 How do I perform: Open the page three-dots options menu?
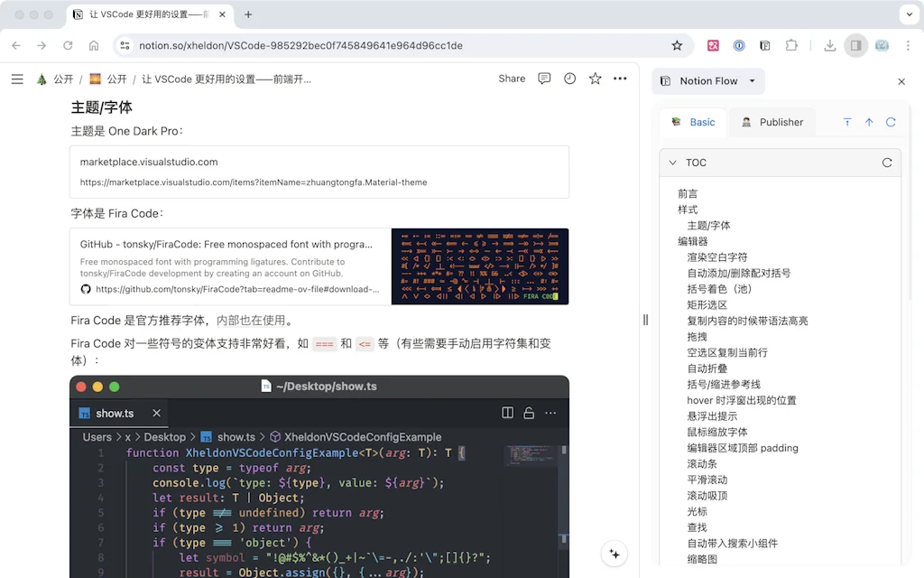(620, 79)
